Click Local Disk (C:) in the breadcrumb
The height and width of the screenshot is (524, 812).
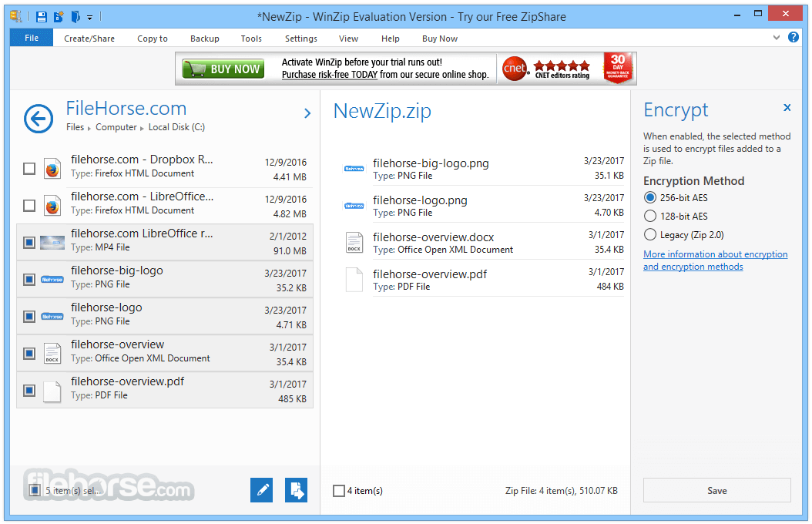coord(176,127)
